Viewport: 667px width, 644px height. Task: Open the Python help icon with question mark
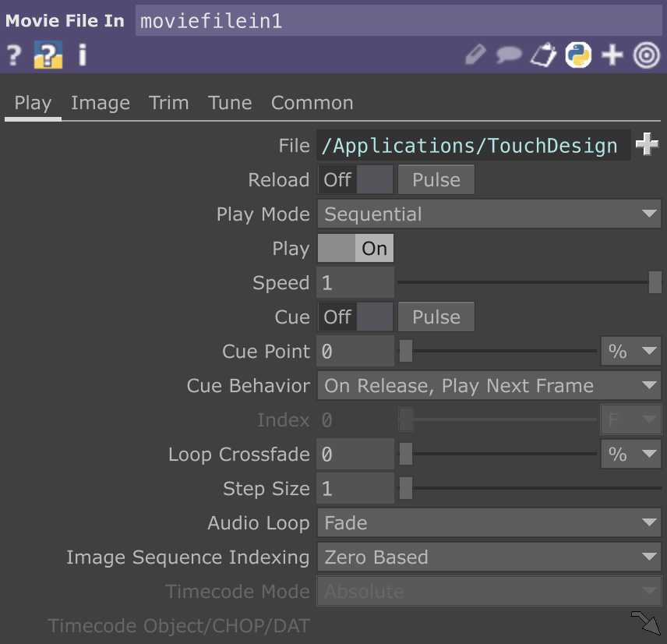click(48, 55)
